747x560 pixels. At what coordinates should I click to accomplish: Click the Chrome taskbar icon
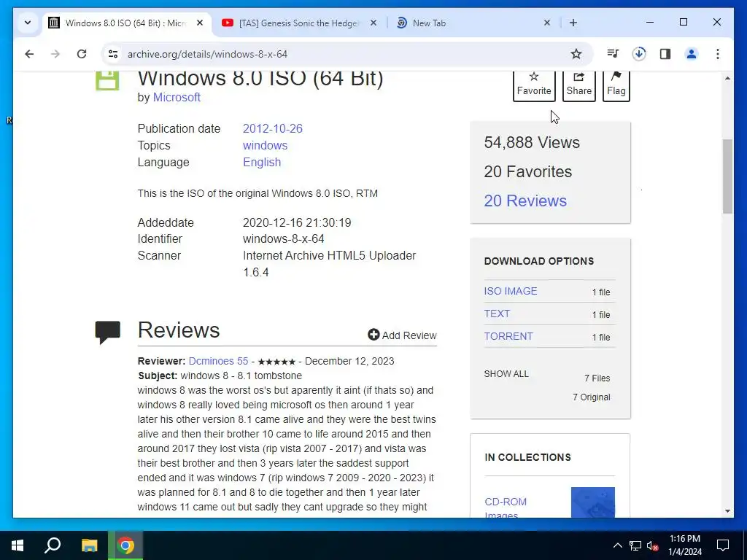coord(125,545)
